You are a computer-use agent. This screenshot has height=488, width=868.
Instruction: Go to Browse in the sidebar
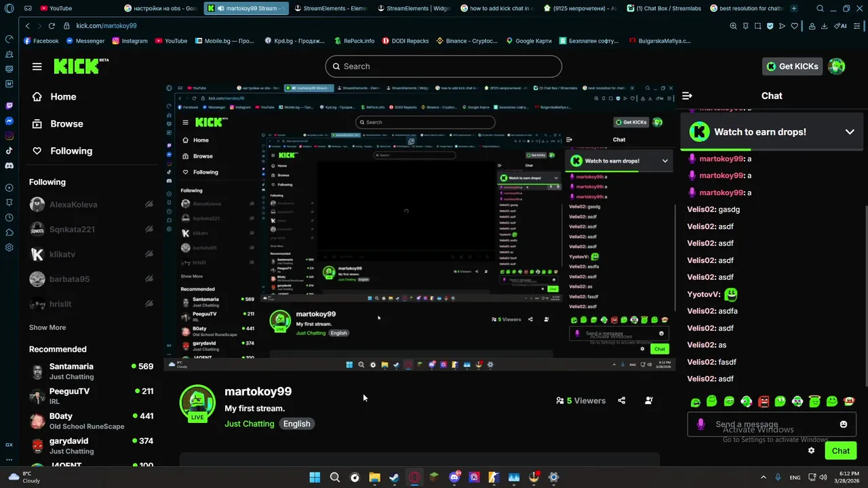coord(58,124)
